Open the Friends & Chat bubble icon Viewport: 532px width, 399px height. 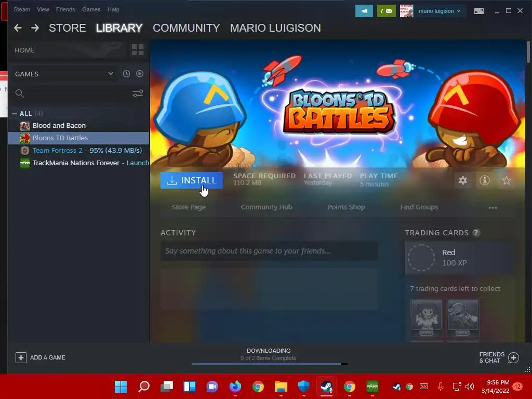point(513,357)
